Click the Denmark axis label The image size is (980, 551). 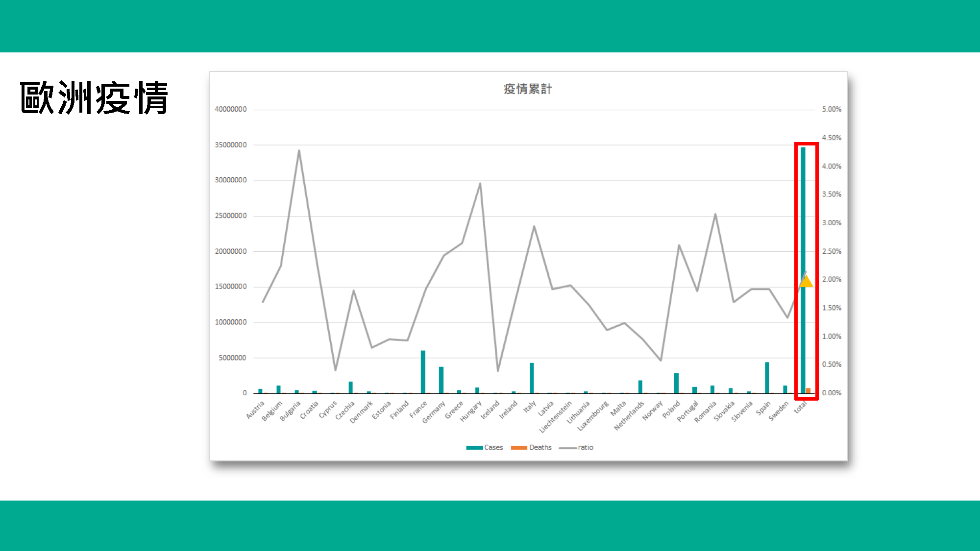[x=361, y=412]
